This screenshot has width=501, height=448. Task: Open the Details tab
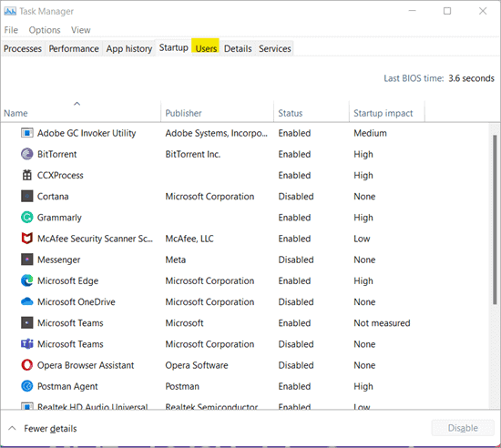click(238, 48)
